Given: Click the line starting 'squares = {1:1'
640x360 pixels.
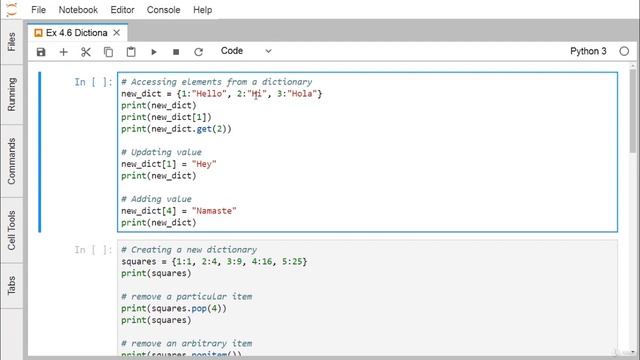Looking at the screenshot, I should coord(214,262).
